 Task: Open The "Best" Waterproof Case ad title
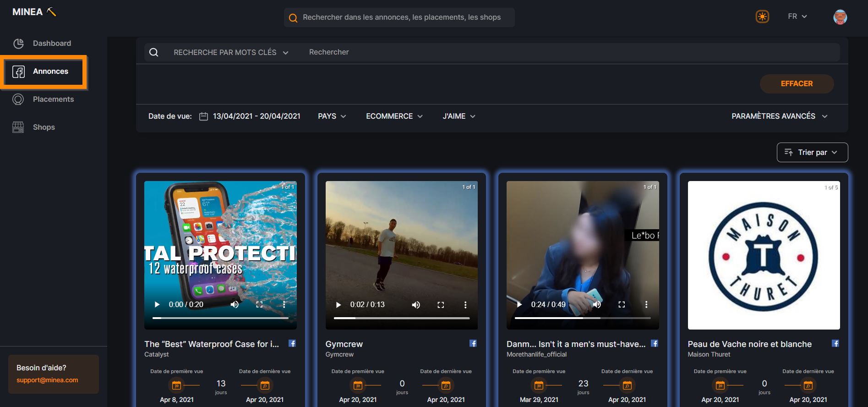pos(212,344)
